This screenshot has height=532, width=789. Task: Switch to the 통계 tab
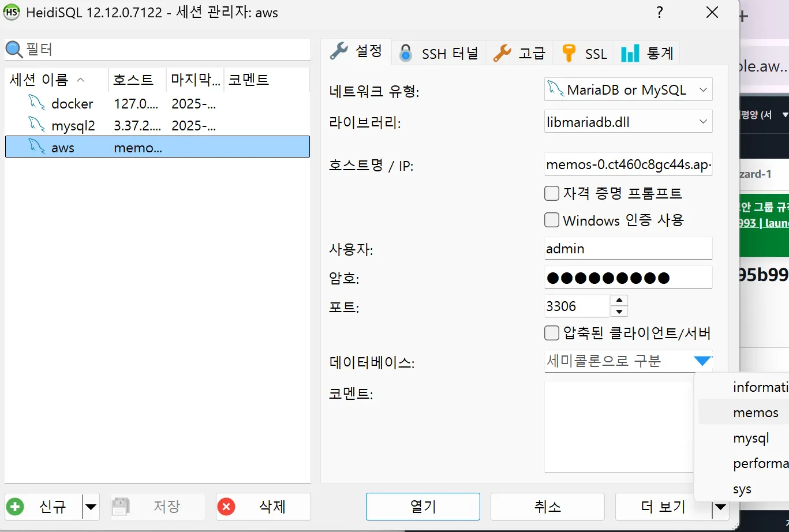tap(648, 54)
